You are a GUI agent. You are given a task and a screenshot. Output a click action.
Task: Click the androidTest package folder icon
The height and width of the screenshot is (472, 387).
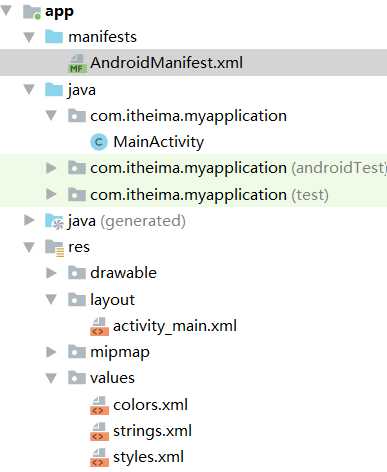click(77, 168)
